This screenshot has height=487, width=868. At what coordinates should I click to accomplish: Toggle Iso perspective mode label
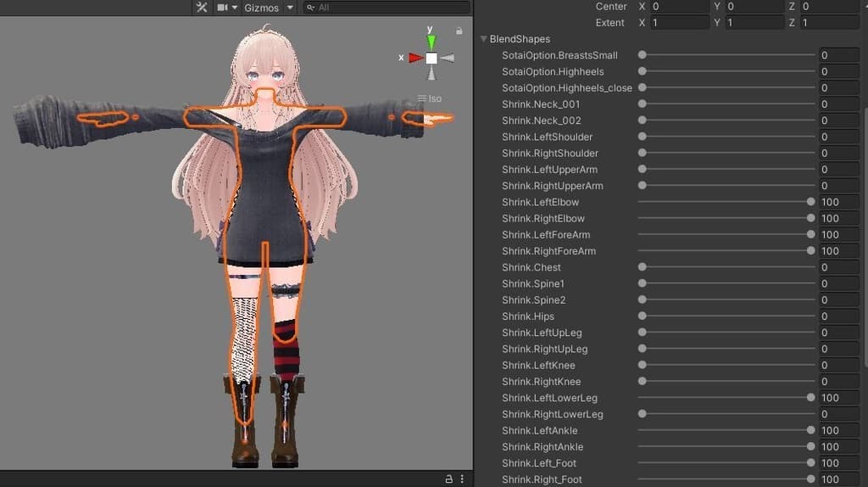tap(431, 98)
